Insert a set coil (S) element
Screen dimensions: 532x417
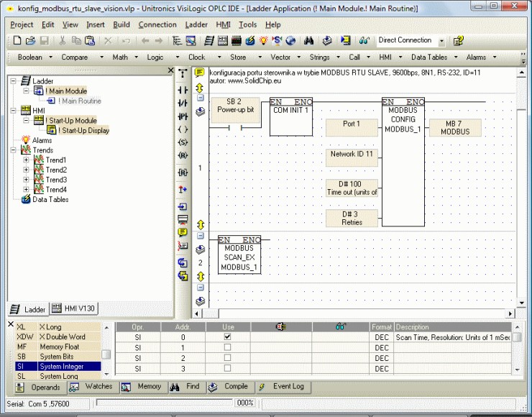point(183,142)
